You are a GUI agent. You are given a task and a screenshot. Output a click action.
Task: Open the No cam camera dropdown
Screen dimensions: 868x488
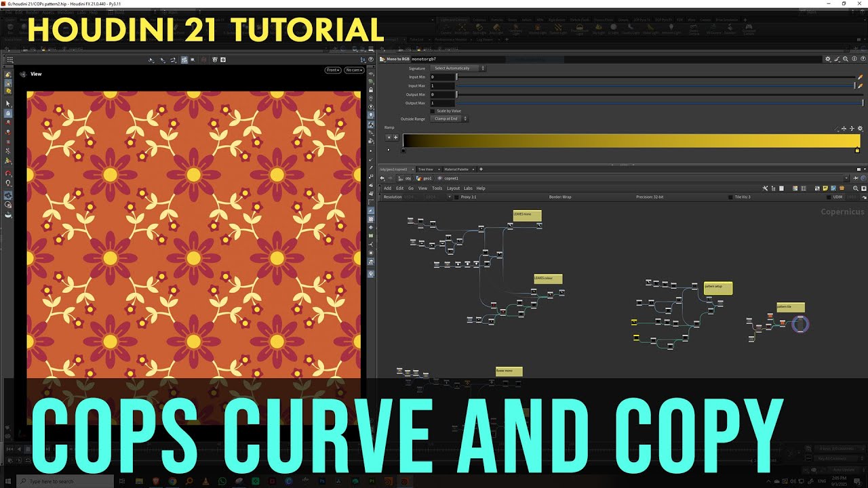(x=354, y=70)
